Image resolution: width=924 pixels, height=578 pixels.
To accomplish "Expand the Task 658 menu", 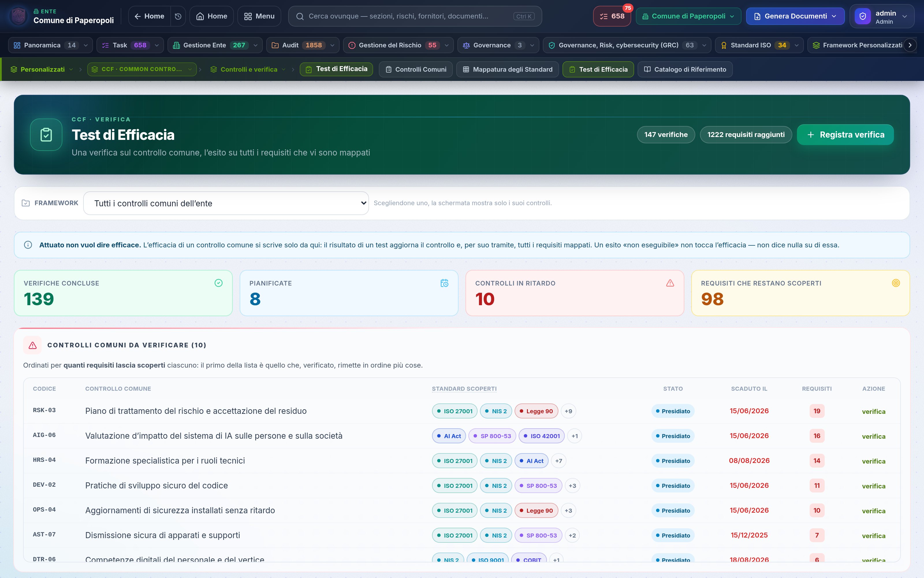I will [x=130, y=45].
